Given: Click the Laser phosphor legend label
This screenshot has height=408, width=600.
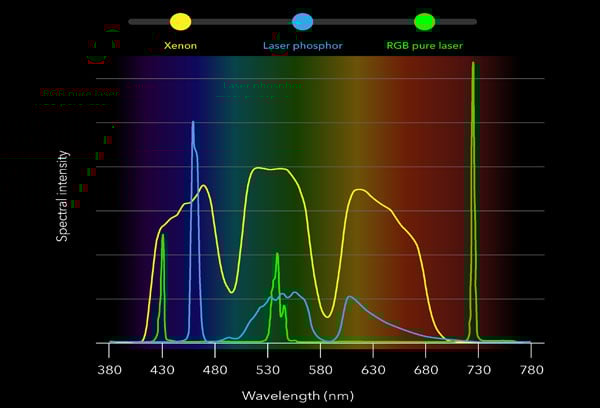Looking at the screenshot, I should [x=302, y=46].
